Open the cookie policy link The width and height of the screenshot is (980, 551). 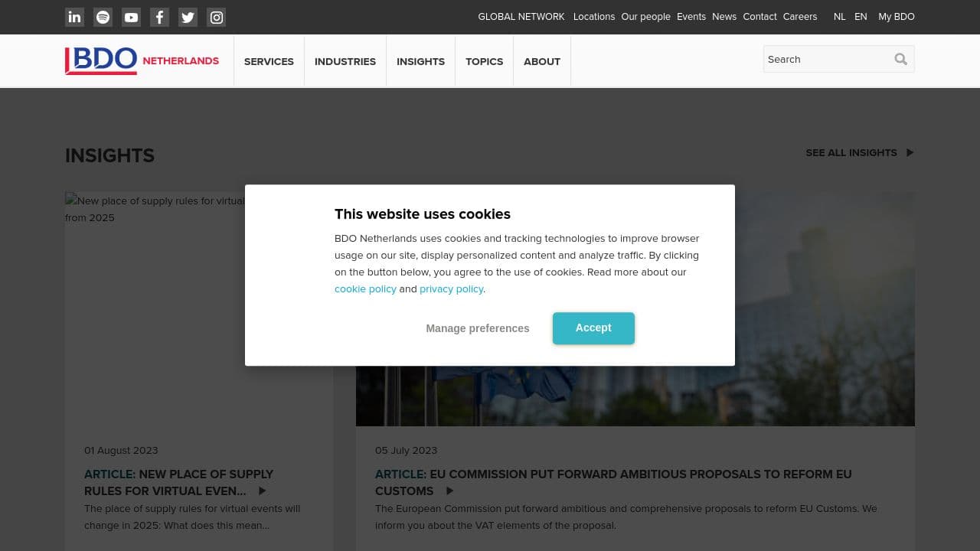[x=365, y=289]
